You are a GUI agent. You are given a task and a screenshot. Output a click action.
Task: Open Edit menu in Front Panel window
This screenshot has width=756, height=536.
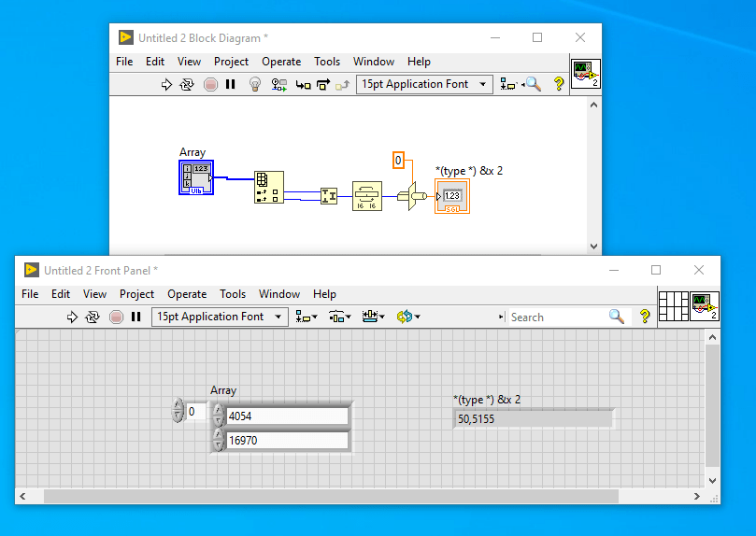coord(61,294)
